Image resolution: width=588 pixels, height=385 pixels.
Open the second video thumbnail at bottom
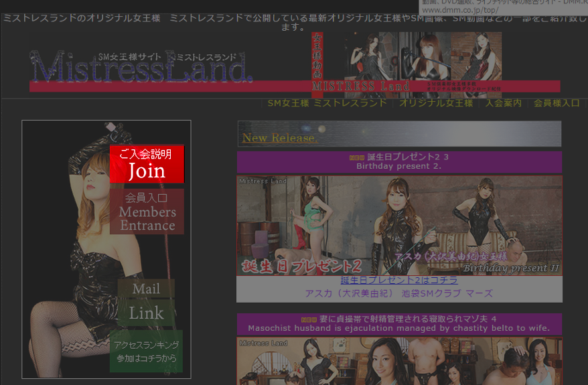pos(398,362)
